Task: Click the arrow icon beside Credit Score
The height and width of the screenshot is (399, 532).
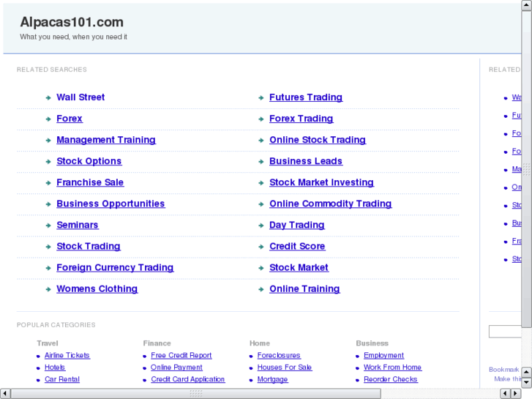Action: [x=261, y=247]
